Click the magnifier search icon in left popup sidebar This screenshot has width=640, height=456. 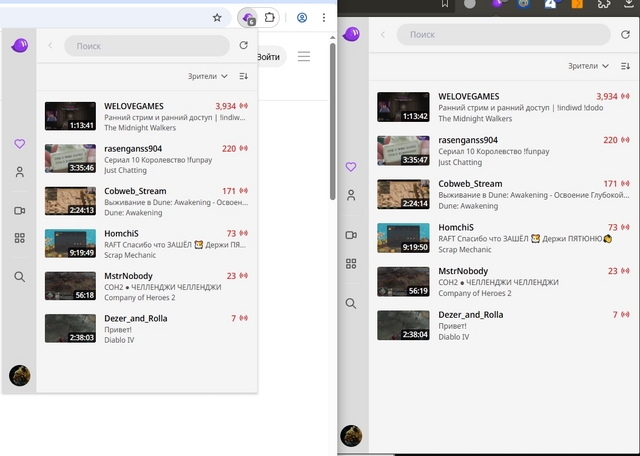tap(19, 277)
